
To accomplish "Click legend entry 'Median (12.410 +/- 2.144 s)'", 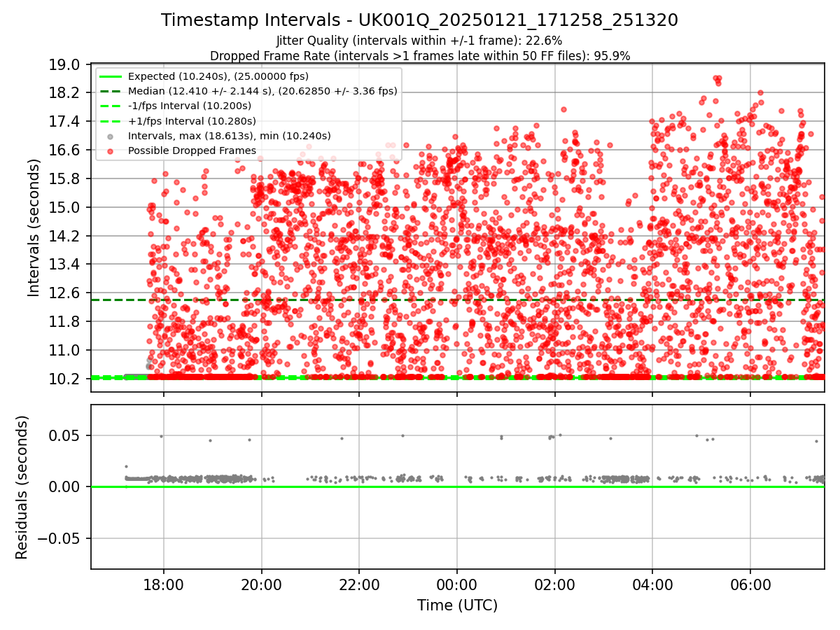I will tap(262, 91).
